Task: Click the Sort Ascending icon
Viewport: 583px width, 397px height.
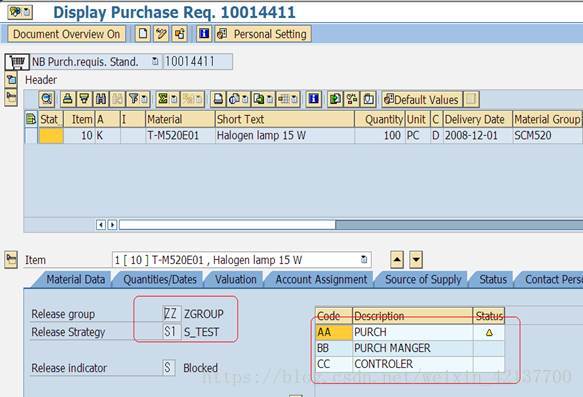Action: [68, 99]
